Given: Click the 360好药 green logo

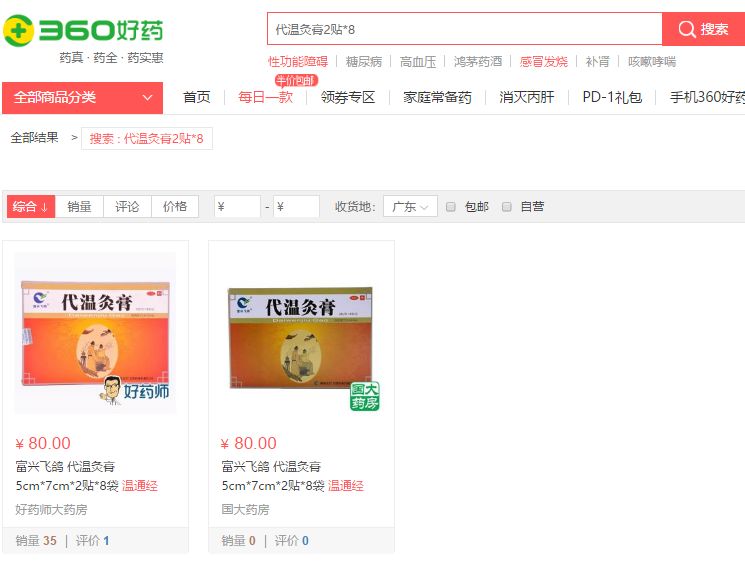Looking at the screenshot, I should 83,30.
